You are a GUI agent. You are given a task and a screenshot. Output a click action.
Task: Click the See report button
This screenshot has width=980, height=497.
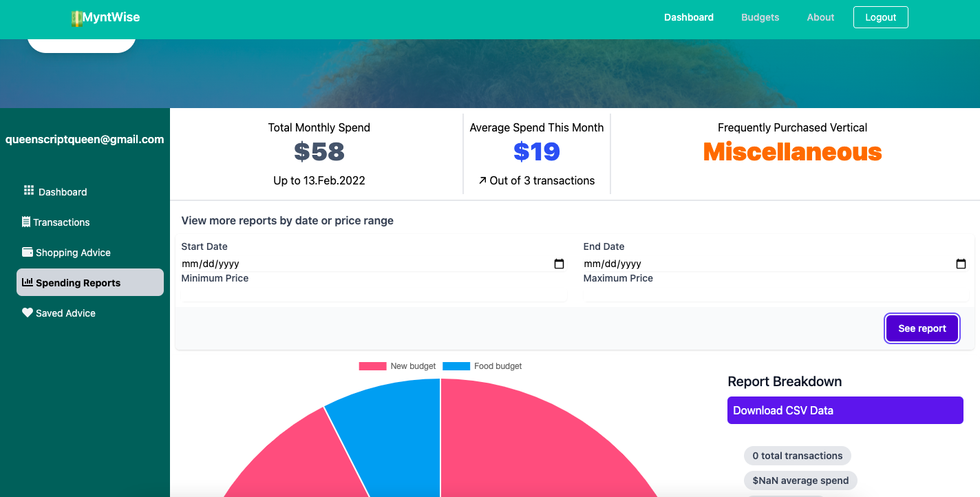pyautogui.click(x=922, y=328)
